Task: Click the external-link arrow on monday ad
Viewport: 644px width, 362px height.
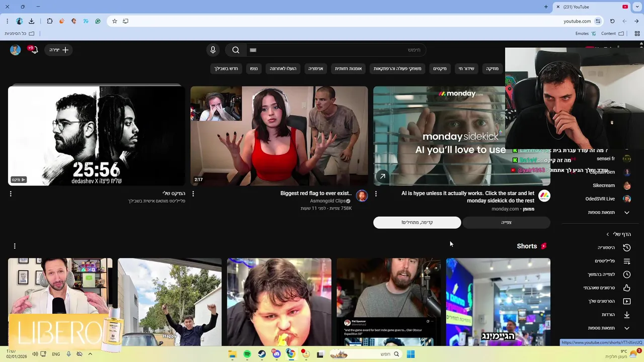Action: [382, 176]
